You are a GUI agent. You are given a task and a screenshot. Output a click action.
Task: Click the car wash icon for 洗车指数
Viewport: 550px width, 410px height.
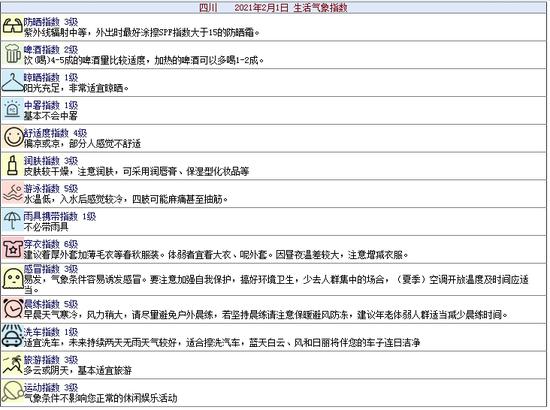(13, 337)
